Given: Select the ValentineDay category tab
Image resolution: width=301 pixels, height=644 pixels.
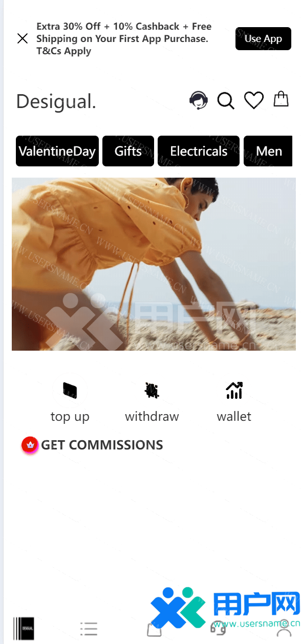Looking at the screenshot, I should pos(57,151).
